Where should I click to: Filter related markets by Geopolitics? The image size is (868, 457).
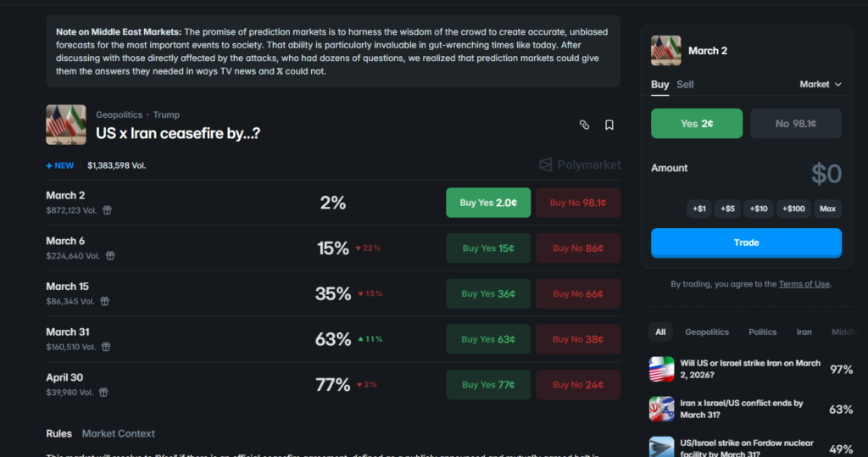click(x=706, y=332)
